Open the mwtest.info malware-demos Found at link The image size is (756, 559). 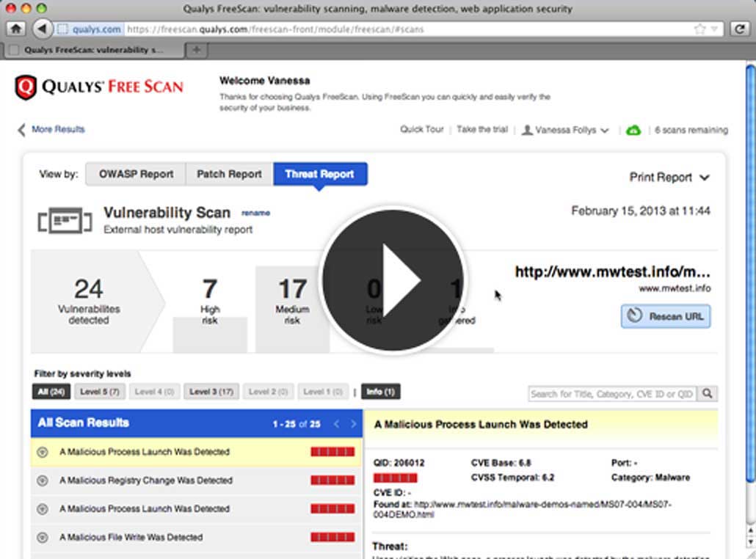pos(522,509)
